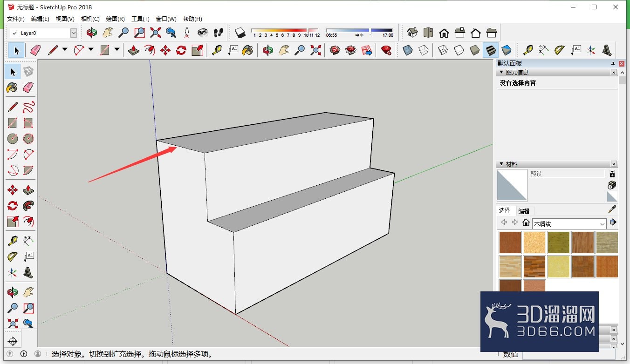This screenshot has width=630, height=364.
Task: Collapse the 图元信息 panel section
Action: (501, 72)
